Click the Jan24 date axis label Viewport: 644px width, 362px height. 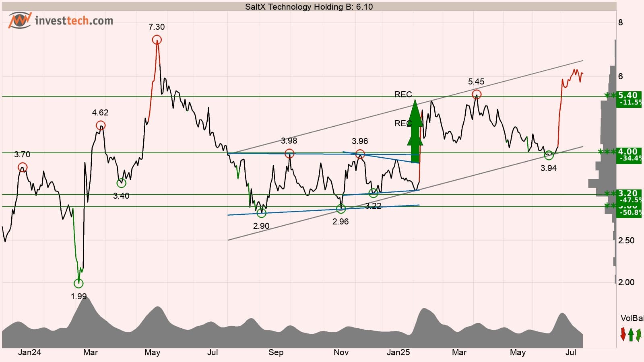(x=29, y=352)
